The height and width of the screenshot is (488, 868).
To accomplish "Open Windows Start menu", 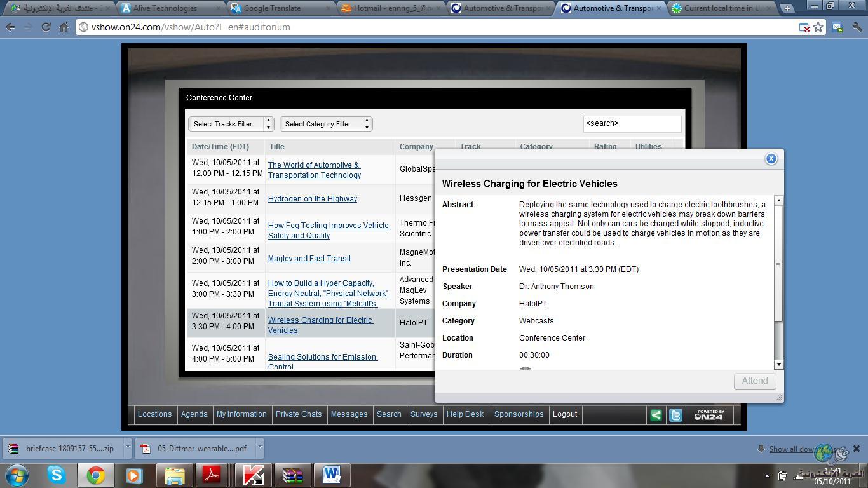I will 16,475.
